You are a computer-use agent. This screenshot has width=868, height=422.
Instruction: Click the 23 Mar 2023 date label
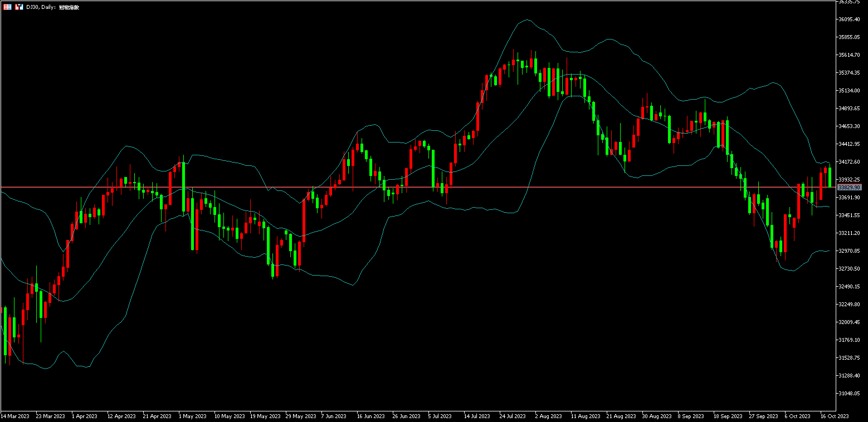tap(50, 416)
